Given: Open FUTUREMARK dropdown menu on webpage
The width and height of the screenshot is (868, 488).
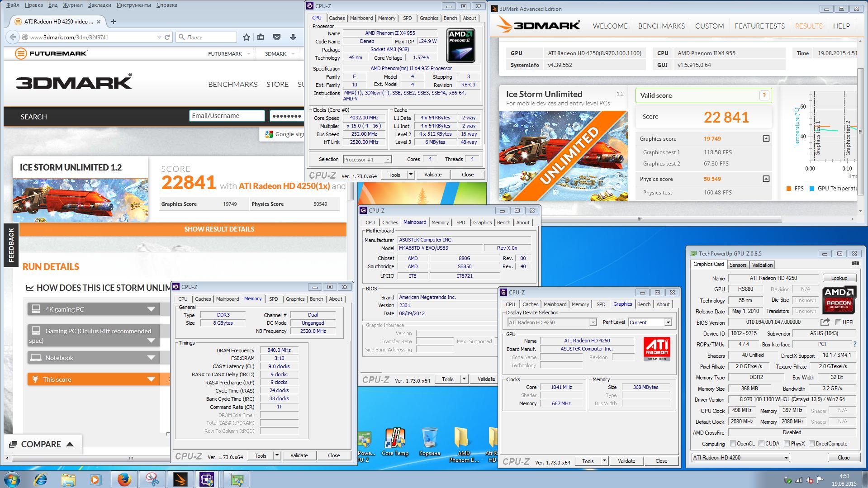Looking at the screenshot, I should [x=229, y=53].
